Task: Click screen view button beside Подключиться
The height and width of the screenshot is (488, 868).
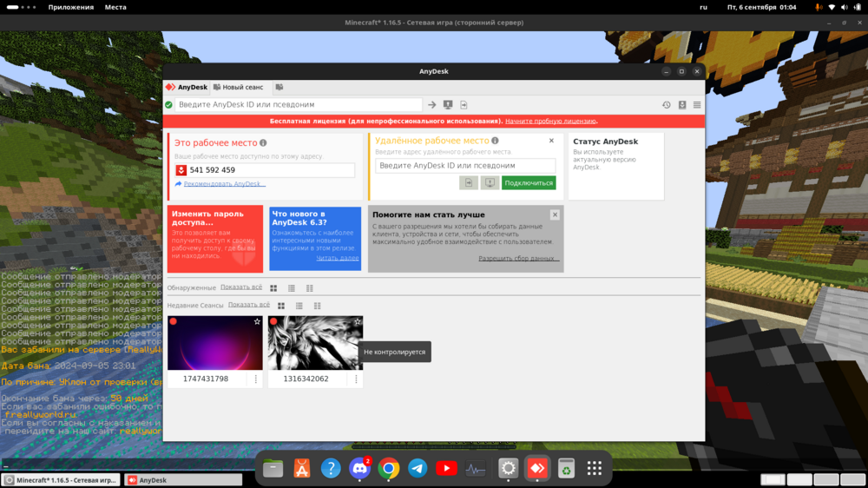Action: click(x=490, y=183)
